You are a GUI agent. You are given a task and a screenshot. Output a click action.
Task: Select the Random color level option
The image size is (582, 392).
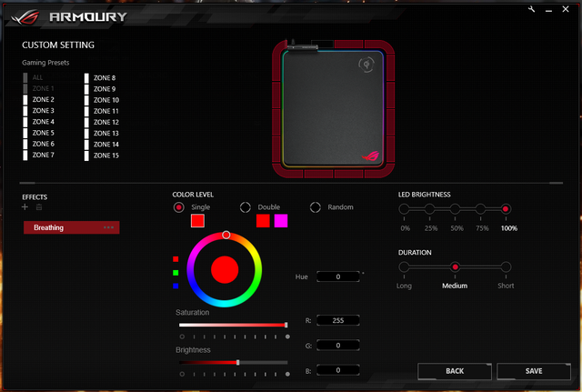pyautogui.click(x=316, y=207)
